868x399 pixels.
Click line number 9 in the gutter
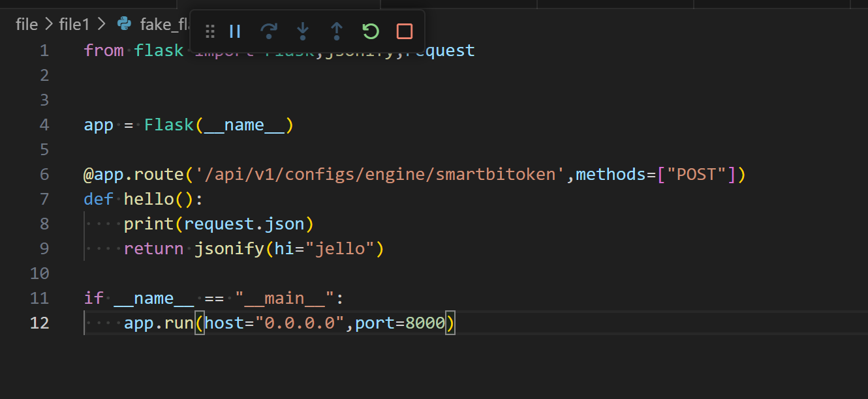click(44, 248)
